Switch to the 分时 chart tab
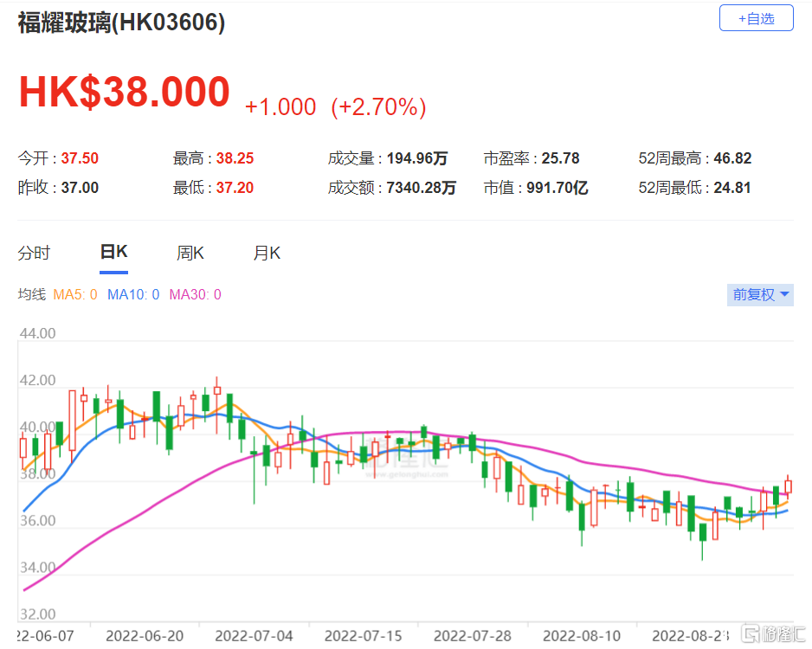 tap(34, 253)
